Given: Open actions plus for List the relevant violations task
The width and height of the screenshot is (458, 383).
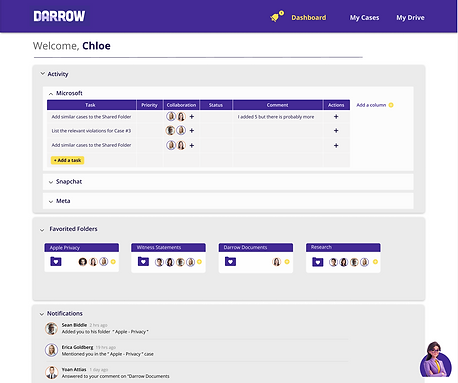Looking at the screenshot, I should [336, 131].
